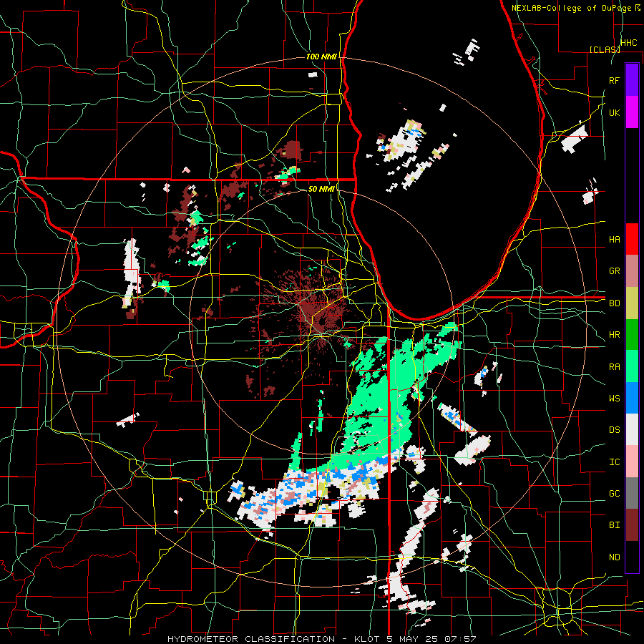644x644 pixels.
Task: Click the NEXLAB-College of DuPage header text
Action: (x=571, y=8)
